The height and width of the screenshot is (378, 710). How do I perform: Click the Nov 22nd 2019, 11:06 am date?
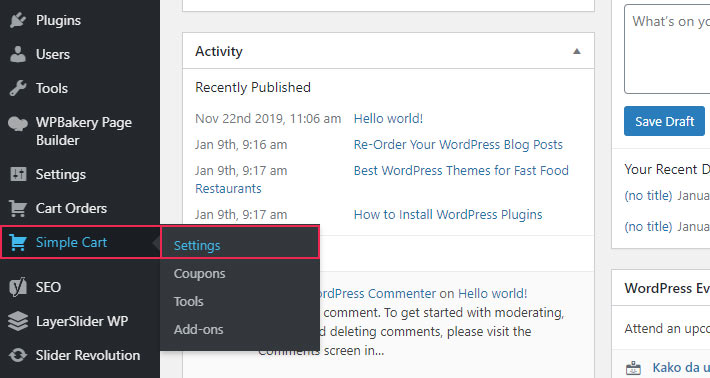(x=268, y=119)
